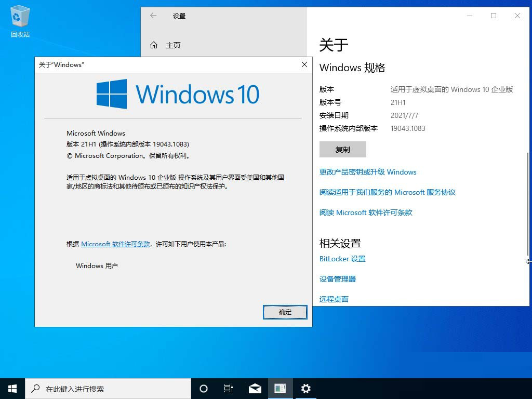Click the 19043.1083 build value in Settings
This screenshot has width=532, height=399.
[x=408, y=128]
